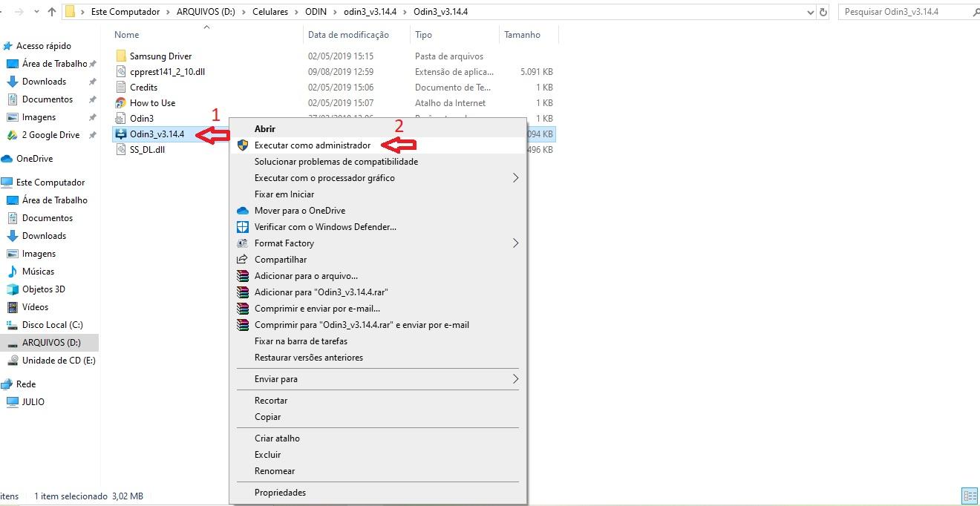Sort by Data de modificação column header

348,35
